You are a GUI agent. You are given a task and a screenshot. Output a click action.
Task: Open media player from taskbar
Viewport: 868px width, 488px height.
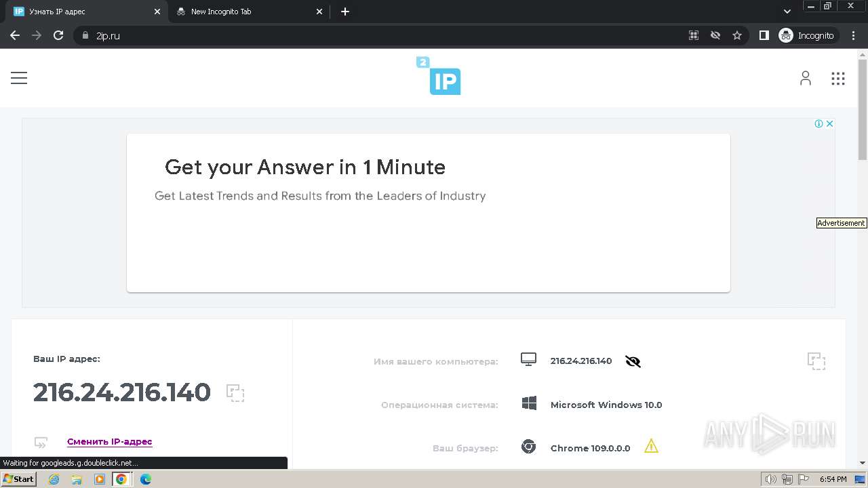(100, 479)
